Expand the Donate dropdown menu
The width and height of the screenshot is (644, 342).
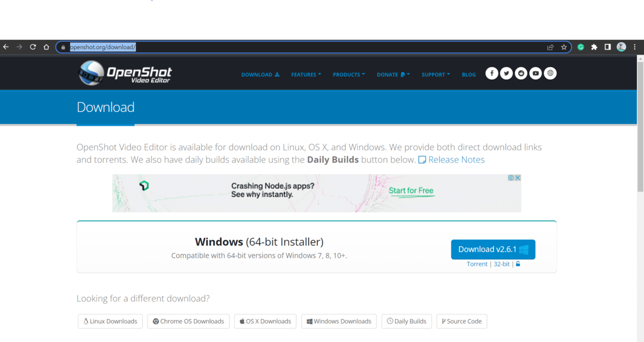click(393, 75)
